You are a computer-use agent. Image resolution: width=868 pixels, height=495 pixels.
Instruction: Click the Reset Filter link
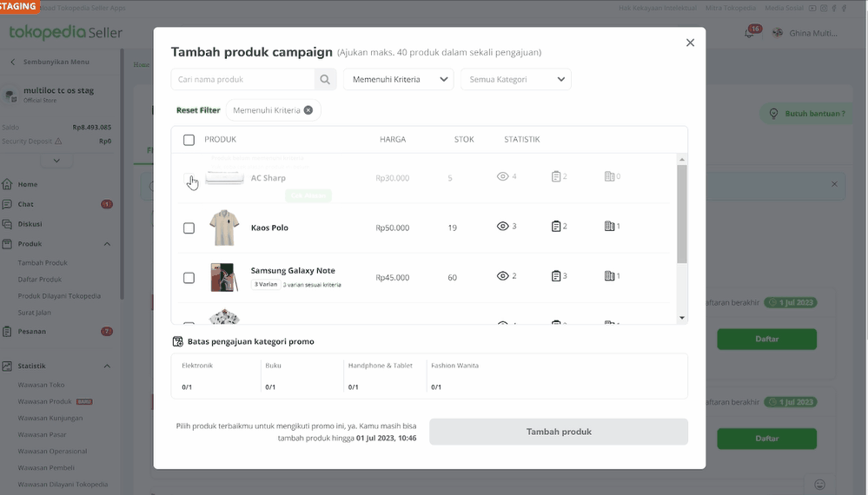[x=198, y=110]
